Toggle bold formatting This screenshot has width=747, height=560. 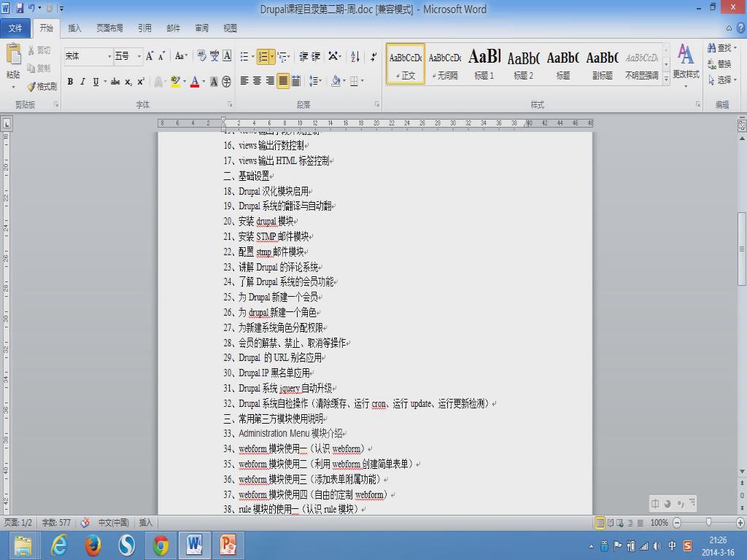coord(70,82)
